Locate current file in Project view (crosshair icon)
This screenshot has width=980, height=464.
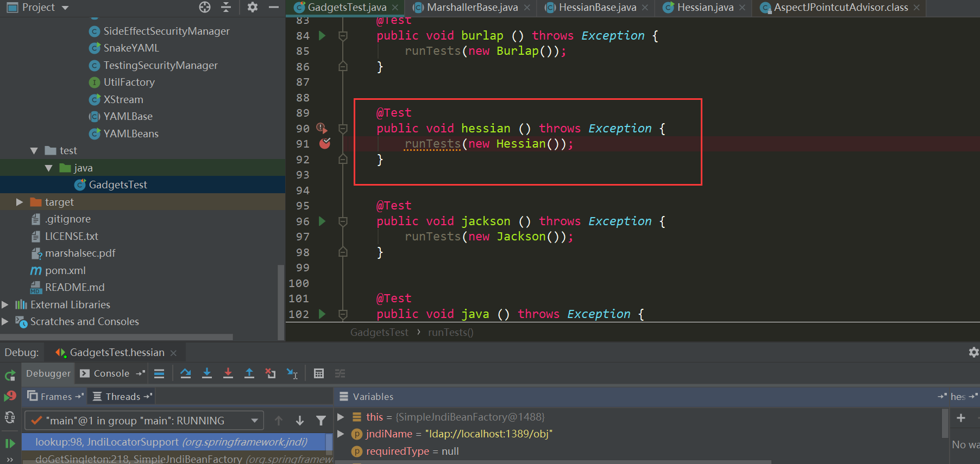pos(205,7)
